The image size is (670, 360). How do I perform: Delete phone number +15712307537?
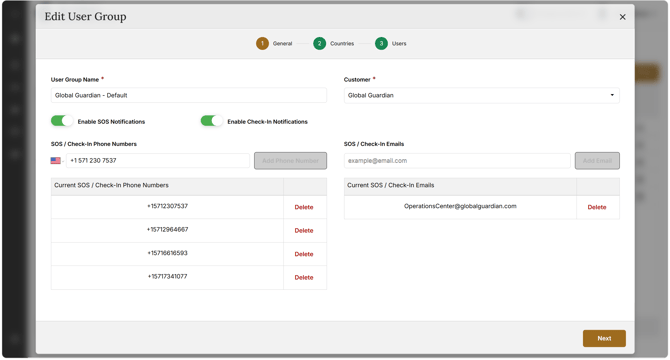point(304,207)
